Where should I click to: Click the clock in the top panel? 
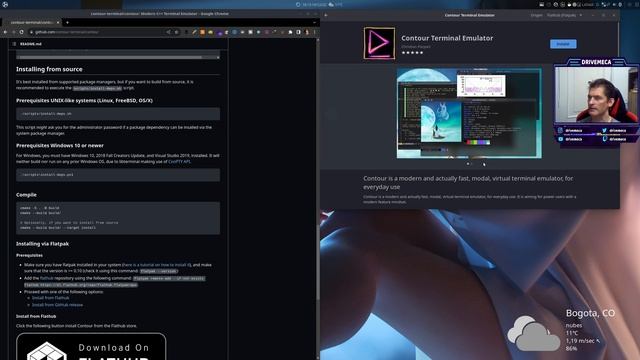point(314,4)
